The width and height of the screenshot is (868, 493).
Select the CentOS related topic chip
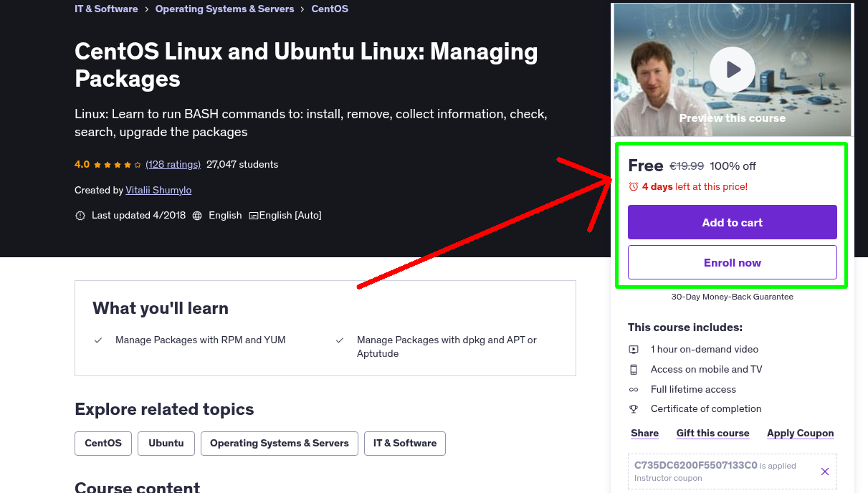tap(103, 443)
